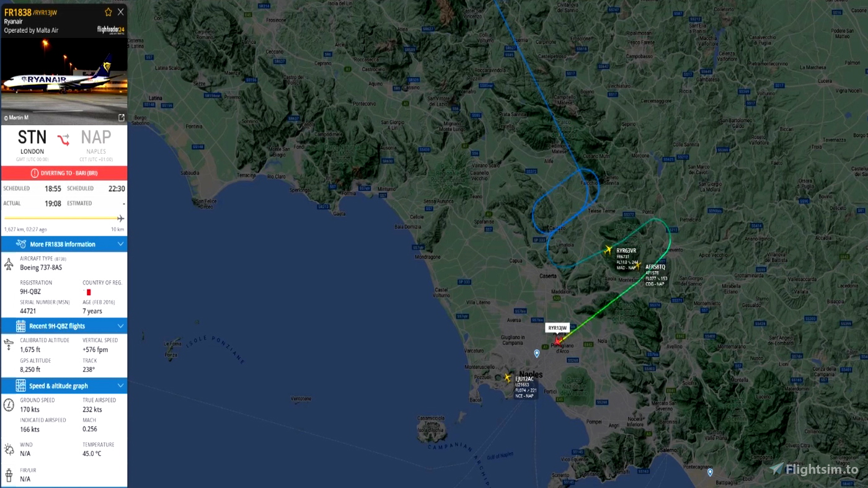The height and width of the screenshot is (488, 868).
Task: Expand the Speed & altitude graph section
Action: [x=120, y=386]
